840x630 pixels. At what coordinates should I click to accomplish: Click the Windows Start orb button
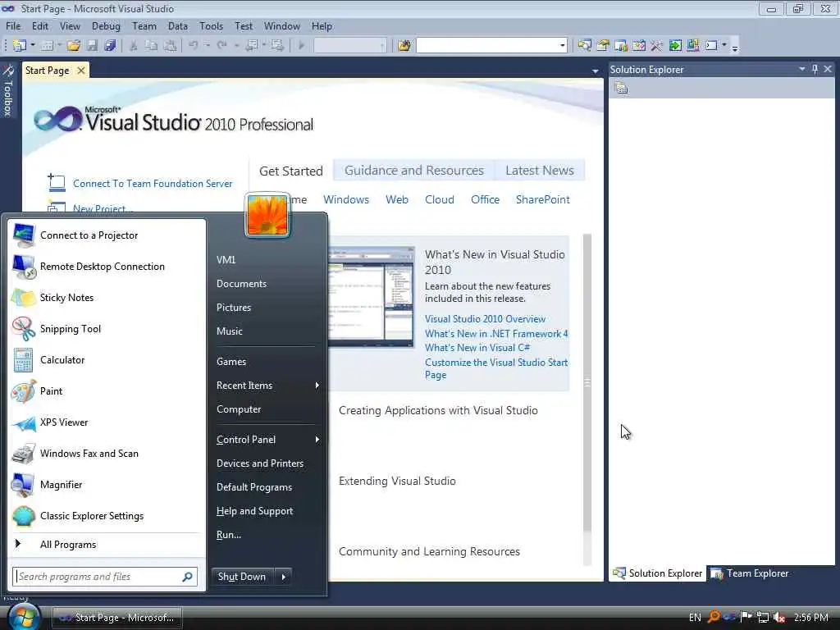tap(24, 617)
